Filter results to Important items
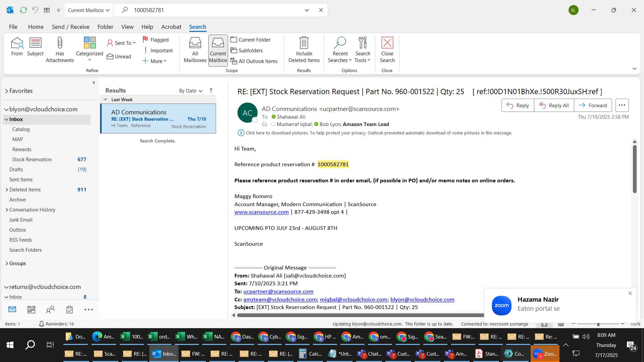The image size is (644, 362). [x=158, y=50]
